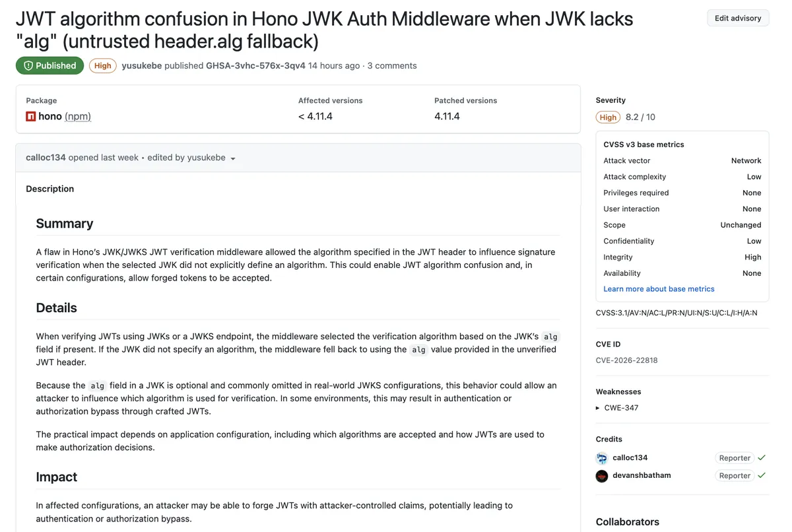Screen dimensions: 792x532
Task: Open the hono package name link
Action: (50, 117)
